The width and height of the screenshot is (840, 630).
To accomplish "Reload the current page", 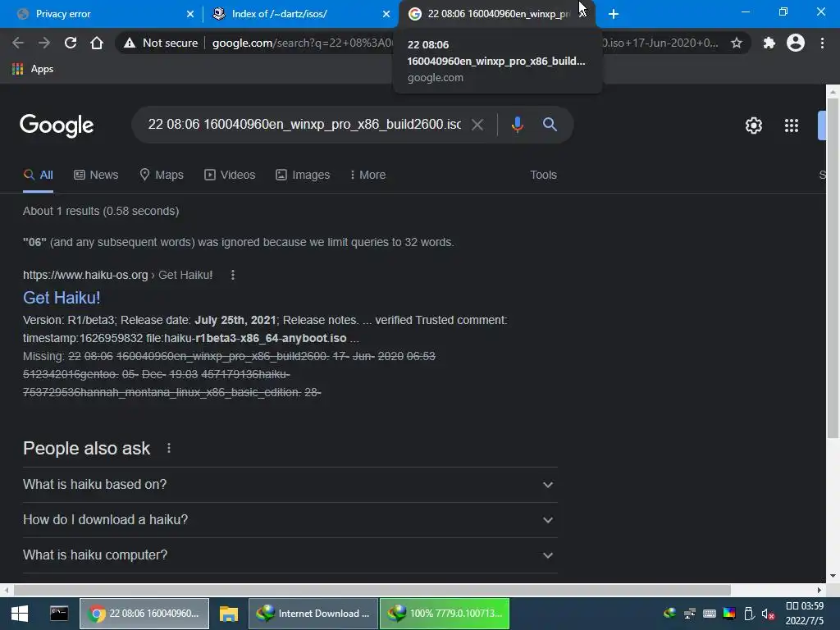I will [x=71, y=43].
